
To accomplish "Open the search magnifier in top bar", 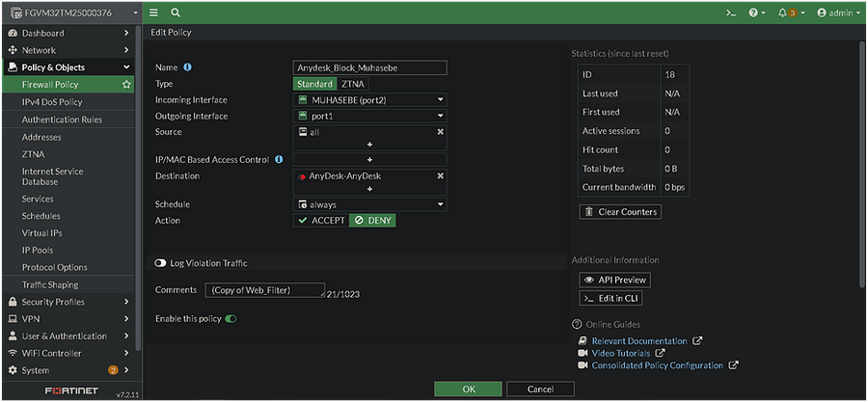I will pyautogui.click(x=175, y=13).
